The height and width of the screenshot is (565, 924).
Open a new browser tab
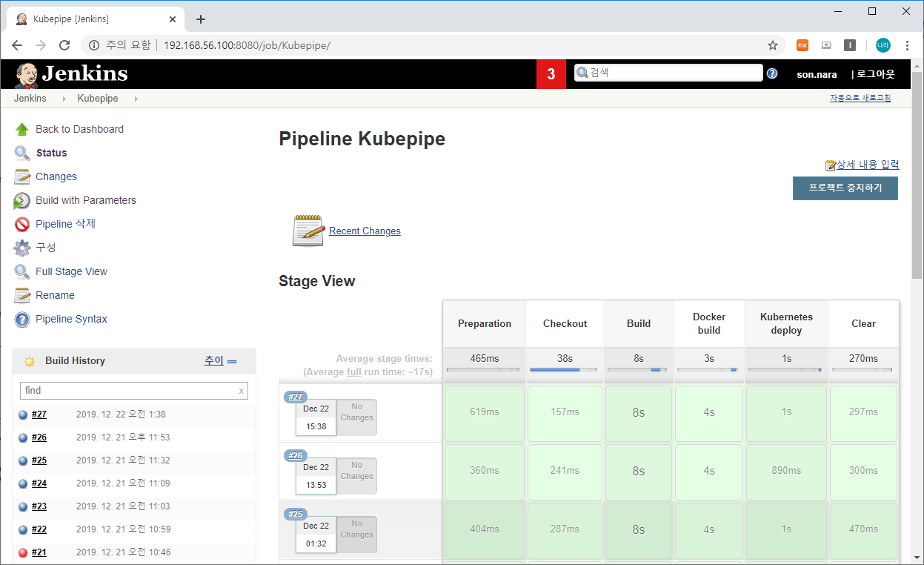coord(200,19)
